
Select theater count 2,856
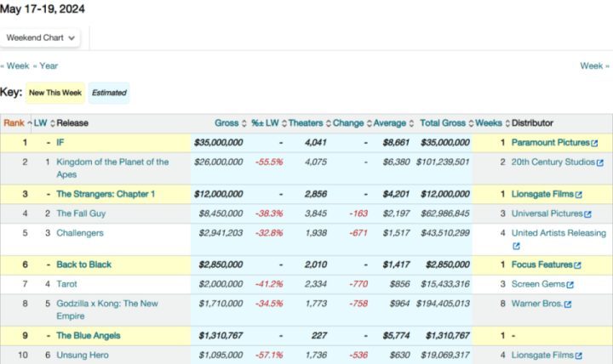(316, 194)
